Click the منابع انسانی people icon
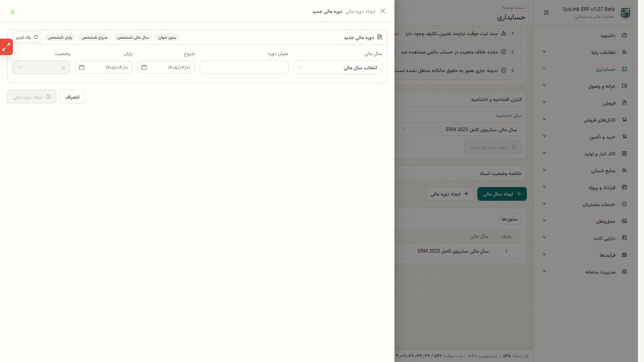The height and width of the screenshot is (362, 644). click(624, 171)
